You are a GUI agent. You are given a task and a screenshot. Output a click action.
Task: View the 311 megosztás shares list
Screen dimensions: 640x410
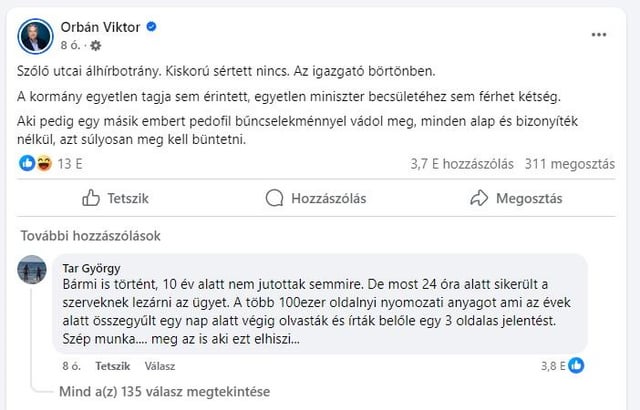(569, 164)
